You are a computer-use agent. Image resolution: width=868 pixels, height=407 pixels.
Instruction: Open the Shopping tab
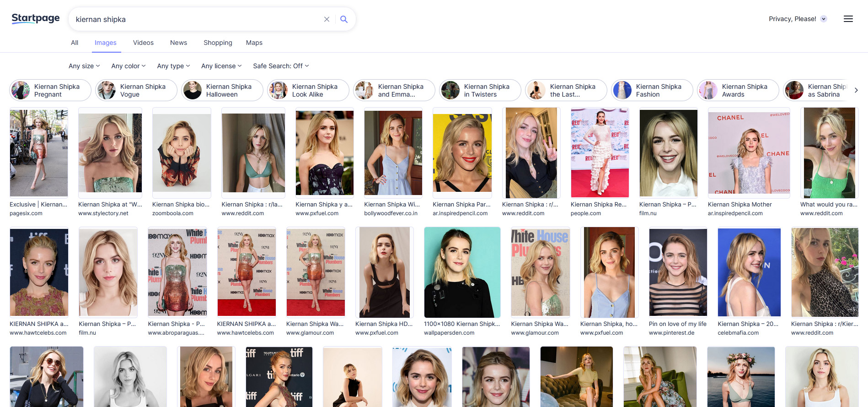218,43
